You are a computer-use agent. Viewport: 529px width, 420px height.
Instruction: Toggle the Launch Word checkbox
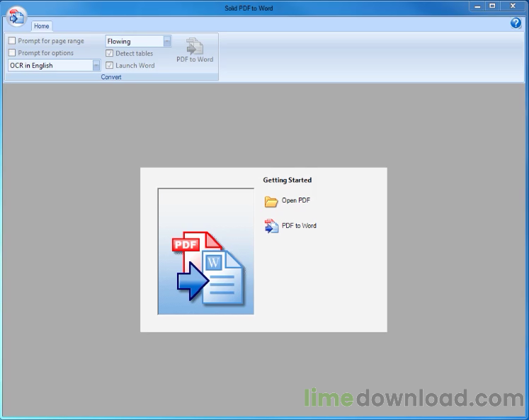click(x=109, y=65)
